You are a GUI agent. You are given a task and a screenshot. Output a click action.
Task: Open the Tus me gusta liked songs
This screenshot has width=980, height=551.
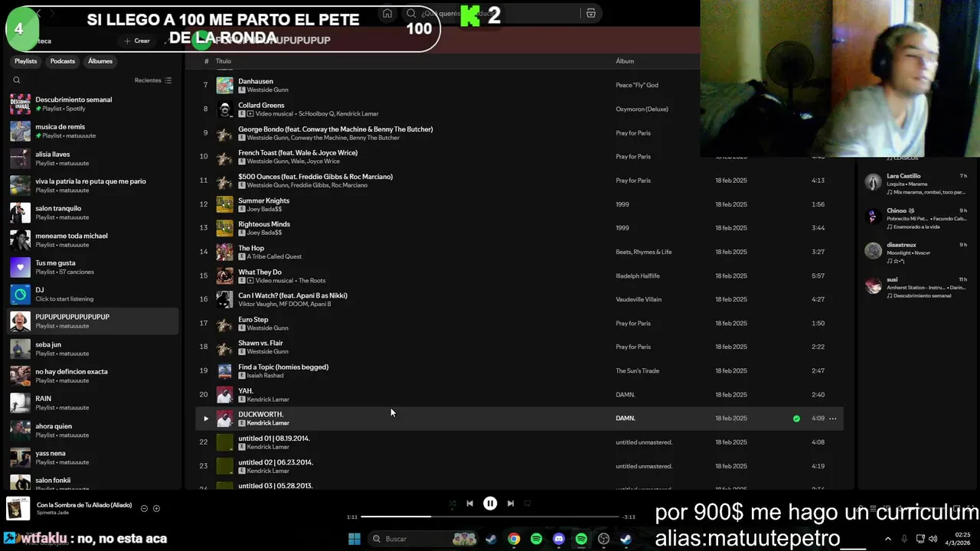93,267
